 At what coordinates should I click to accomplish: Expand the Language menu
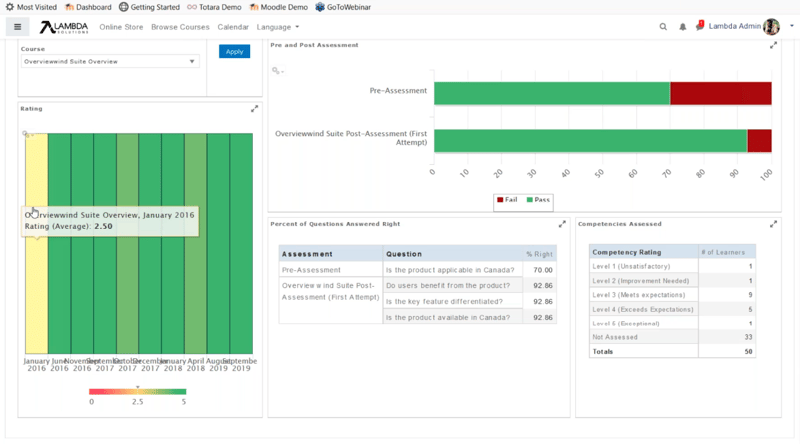point(278,27)
